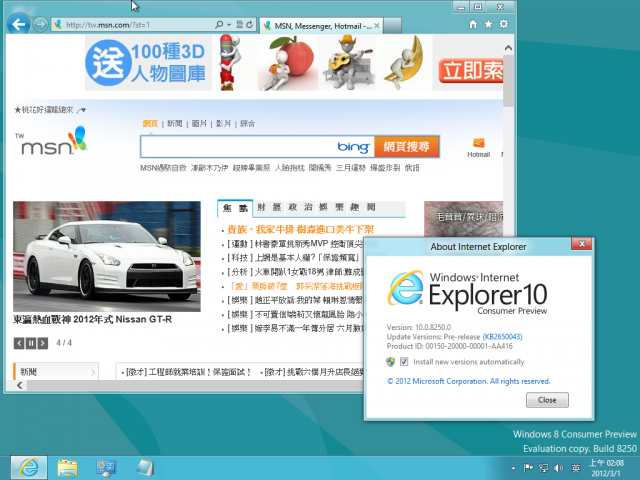Image resolution: width=640 pixels, height=480 pixels.
Task: Switch to the 財經 news tab
Action: [269, 207]
